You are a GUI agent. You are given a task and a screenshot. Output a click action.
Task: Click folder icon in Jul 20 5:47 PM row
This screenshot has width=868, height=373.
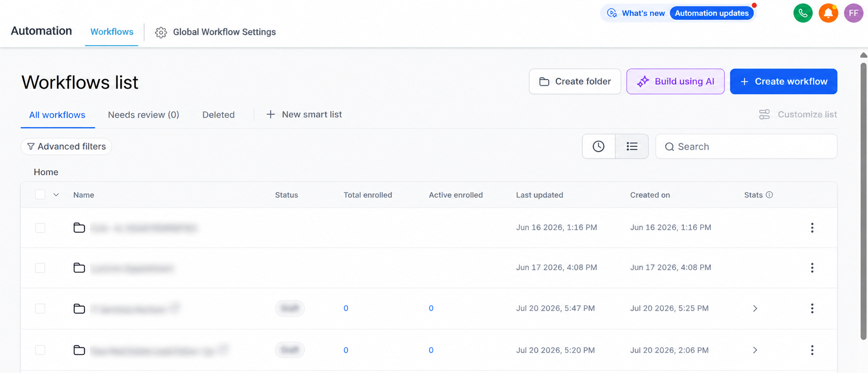coord(79,309)
